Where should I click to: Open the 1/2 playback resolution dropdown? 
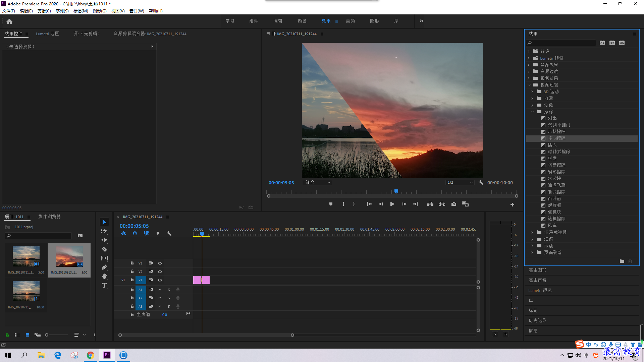(x=460, y=183)
